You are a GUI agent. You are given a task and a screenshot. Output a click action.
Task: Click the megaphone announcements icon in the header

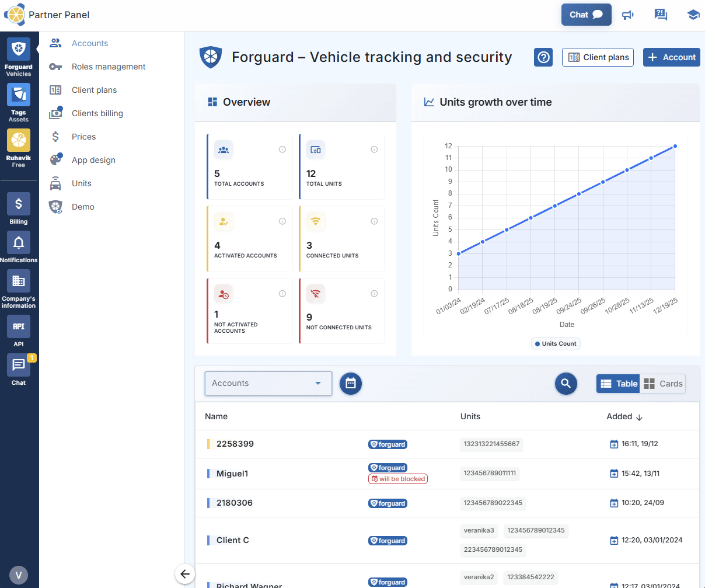[x=628, y=15]
